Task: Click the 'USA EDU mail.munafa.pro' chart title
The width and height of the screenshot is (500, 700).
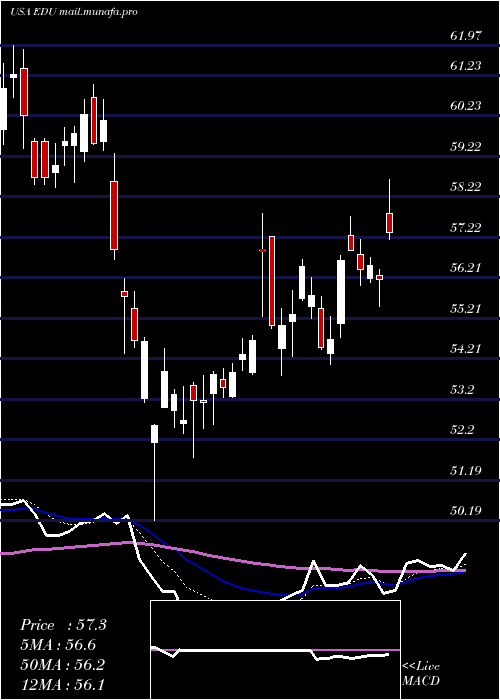Action: [73, 12]
